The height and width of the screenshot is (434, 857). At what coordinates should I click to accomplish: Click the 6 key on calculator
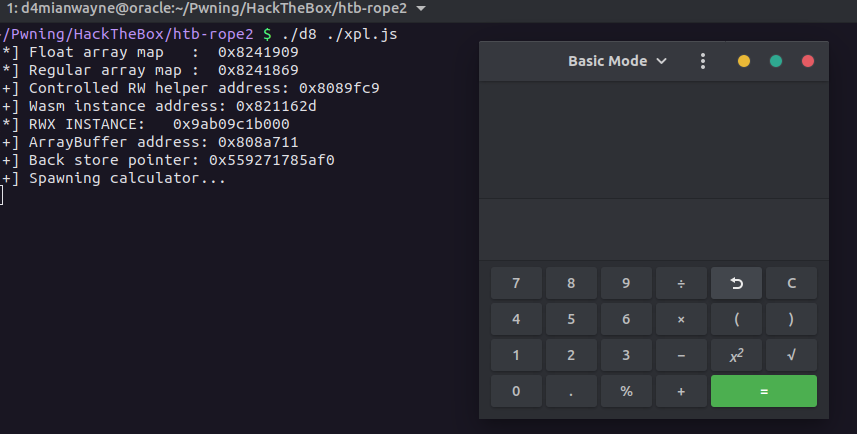(x=626, y=319)
